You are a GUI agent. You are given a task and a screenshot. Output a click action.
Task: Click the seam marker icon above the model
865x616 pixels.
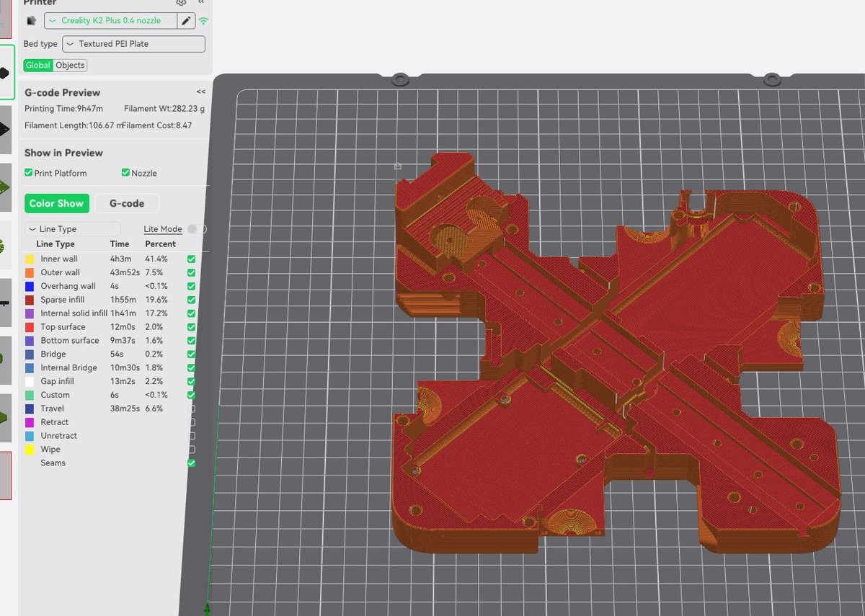[397, 166]
